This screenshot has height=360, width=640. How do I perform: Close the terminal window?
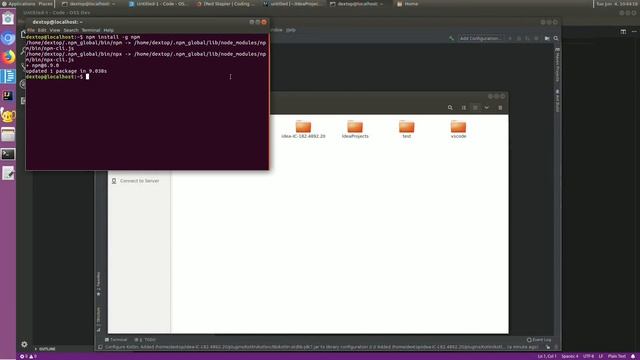(x=264, y=22)
